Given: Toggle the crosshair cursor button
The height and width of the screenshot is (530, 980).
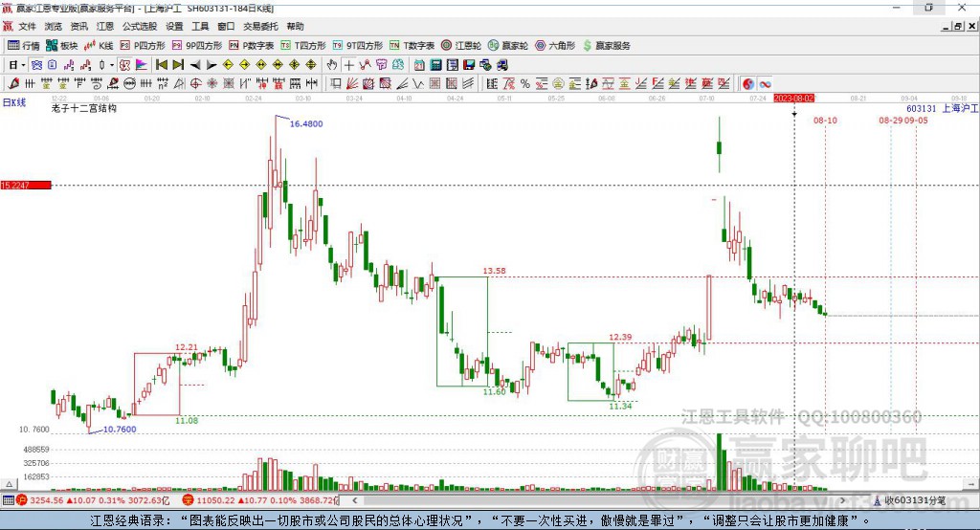Looking at the screenshot, I should click(348, 65).
